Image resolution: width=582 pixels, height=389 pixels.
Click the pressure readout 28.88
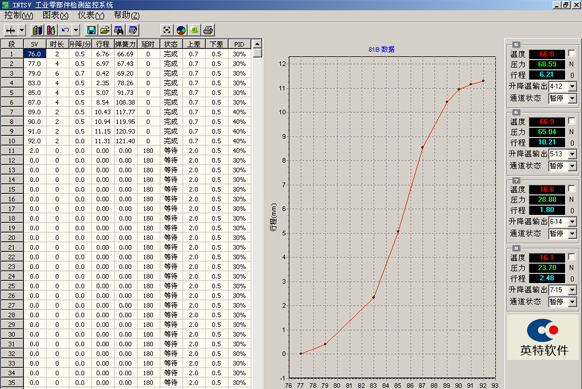547,200
